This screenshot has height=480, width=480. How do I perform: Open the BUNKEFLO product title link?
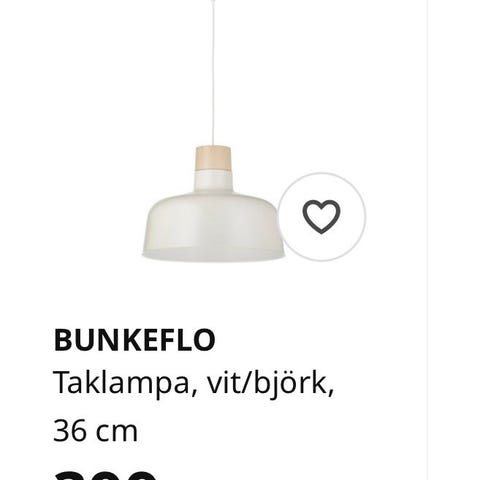pyautogui.click(x=134, y=340)
